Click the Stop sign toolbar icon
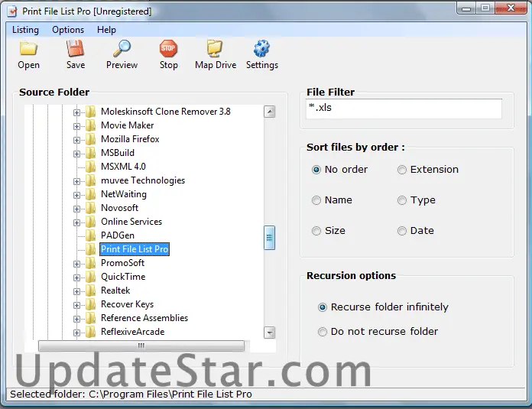The image size is (532, 409). point(168,48)
